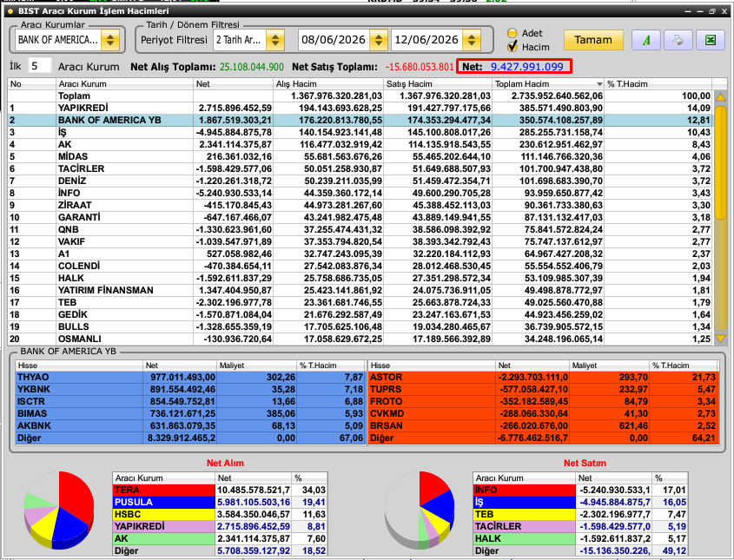Viewport: 734px width, 560px height.
Task: Click the start date 08/06/2026 field
Action: tap(334, 40)
